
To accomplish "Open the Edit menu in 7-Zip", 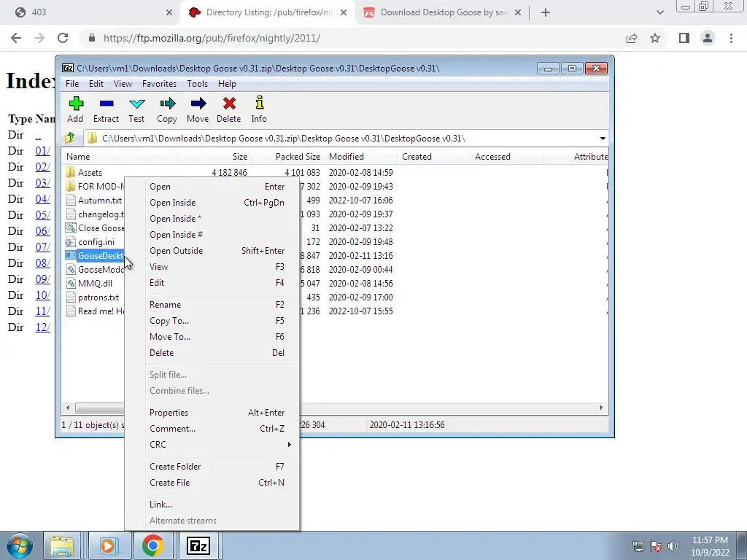I will 96,84.
